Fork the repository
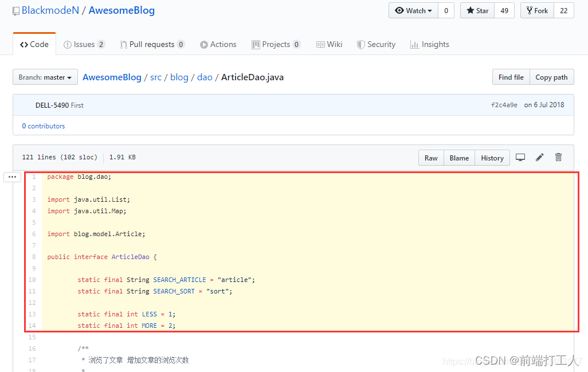The image size is (588, 372). pos(537,10)
